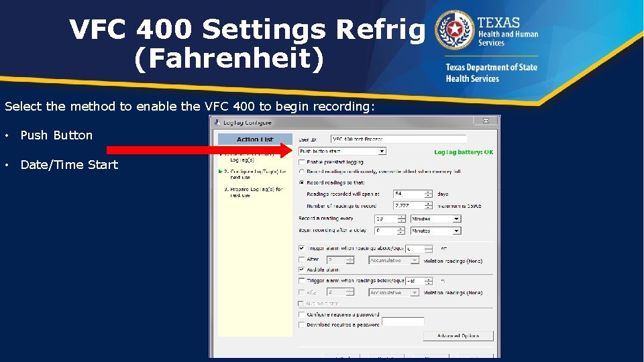This screenshot has width=644, height=362.
Task: Adjust the days span stepper arrows
Action: pos(429,194)
